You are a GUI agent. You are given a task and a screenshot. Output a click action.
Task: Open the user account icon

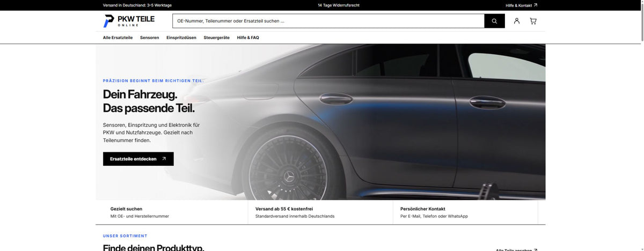(x=517, y=21)
